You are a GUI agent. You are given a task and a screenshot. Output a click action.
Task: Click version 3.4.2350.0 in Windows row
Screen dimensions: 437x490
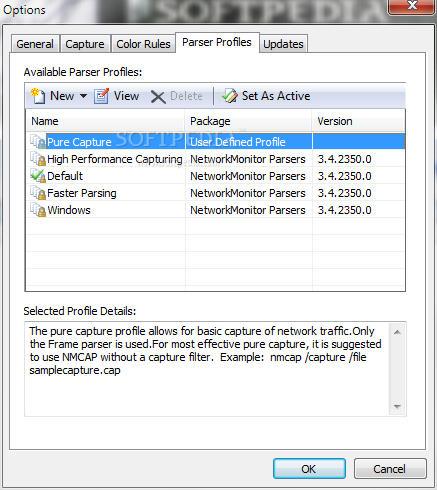pos(344,210)
